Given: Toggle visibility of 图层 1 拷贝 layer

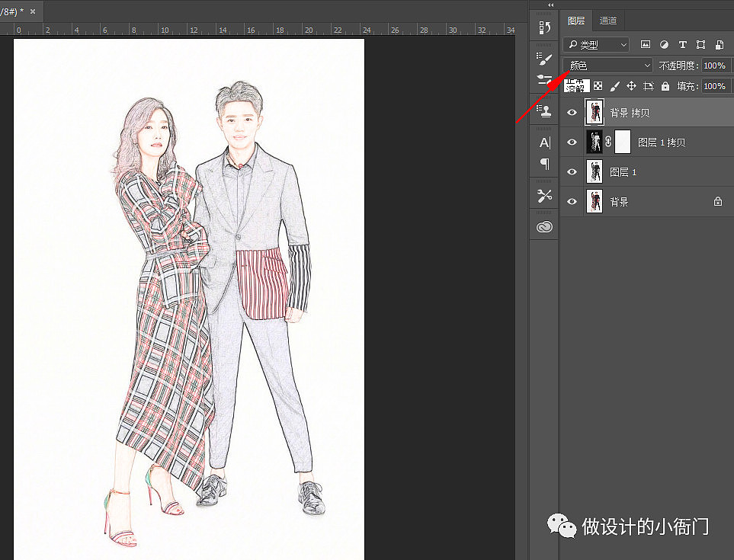Looking at the screenshot, I should click(572, 142).
